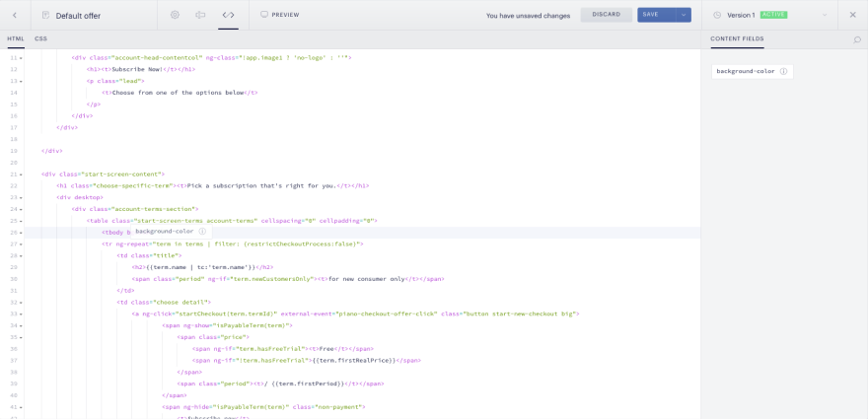The width and height of the screenshot is (868, 419).
Task: Click info icon on sidebar background-color field
Action: click(783, 71)
